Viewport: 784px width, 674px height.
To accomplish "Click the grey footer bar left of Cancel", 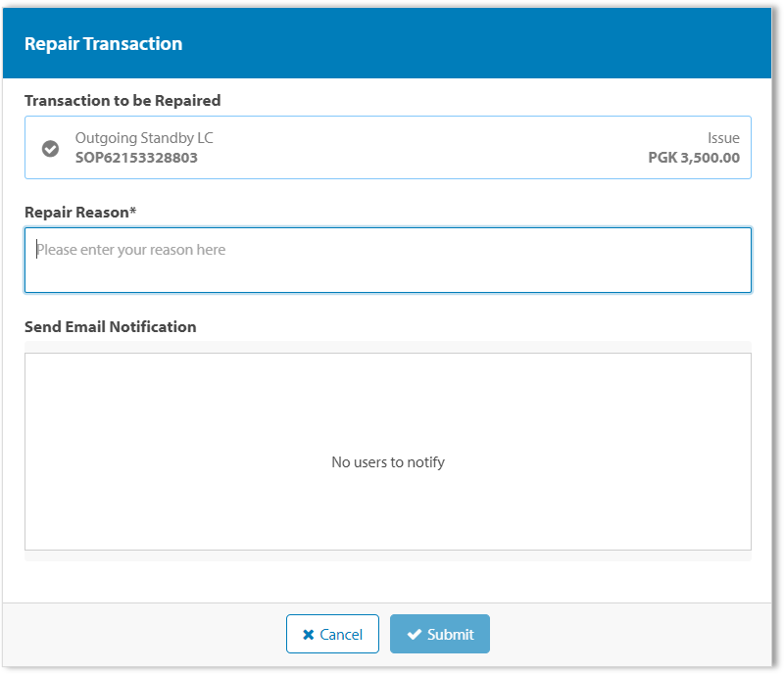I will (147, 635).
